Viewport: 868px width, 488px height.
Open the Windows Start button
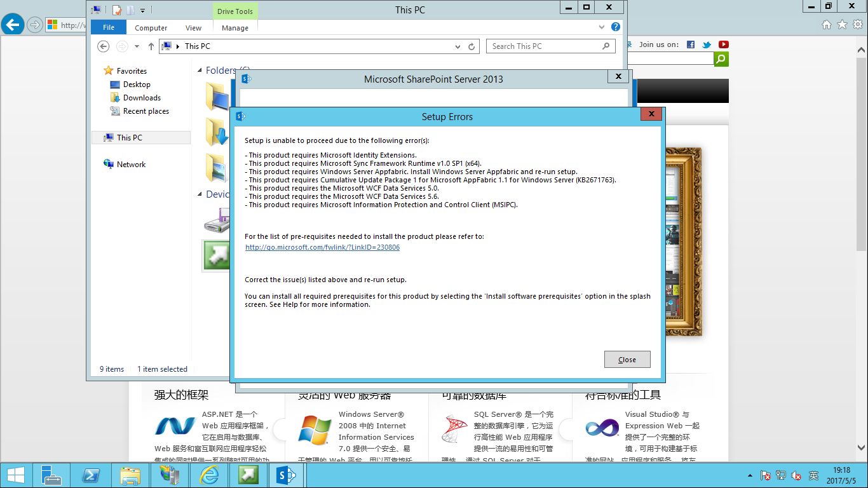[15, 475]
